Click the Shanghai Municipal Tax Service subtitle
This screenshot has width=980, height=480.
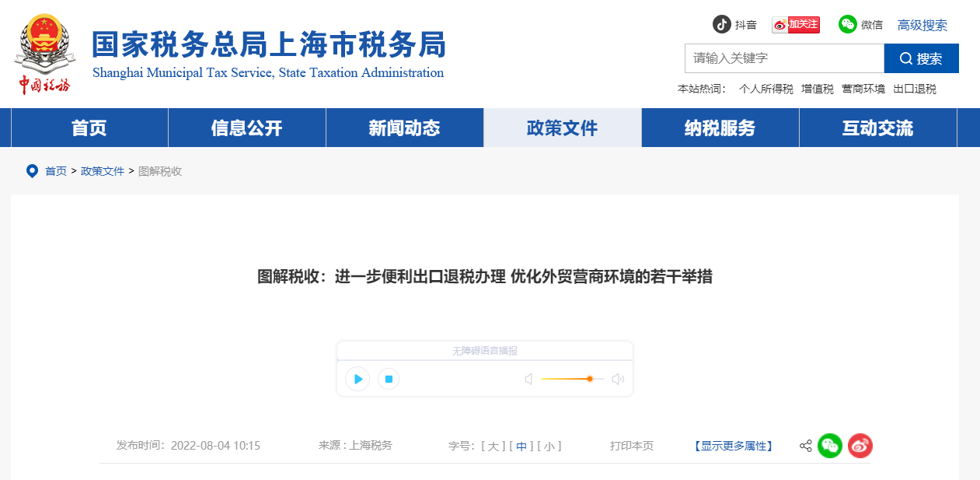tap(268, 73)
